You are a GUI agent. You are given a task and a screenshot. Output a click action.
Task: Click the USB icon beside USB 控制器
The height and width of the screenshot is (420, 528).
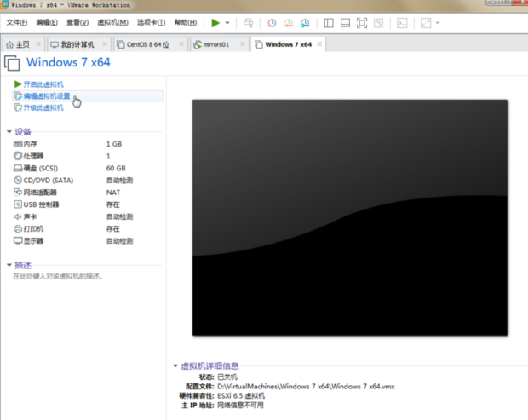[x=18, y=204]
